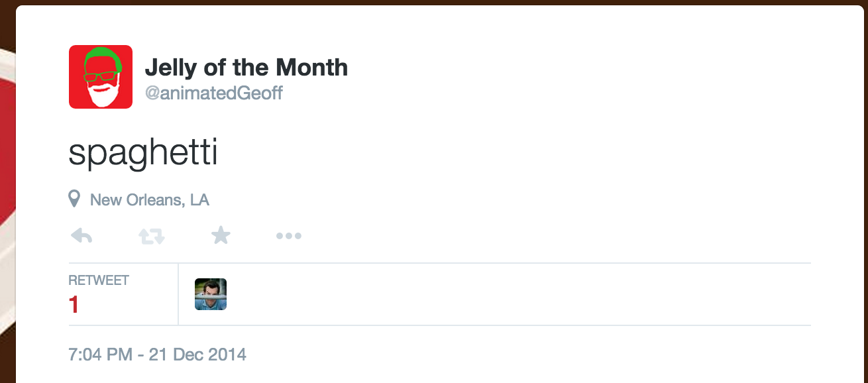This screenshot has width=868, height=383.
Task: Open the New Orleans, LA location link
Action: click(x=150, y=199)
